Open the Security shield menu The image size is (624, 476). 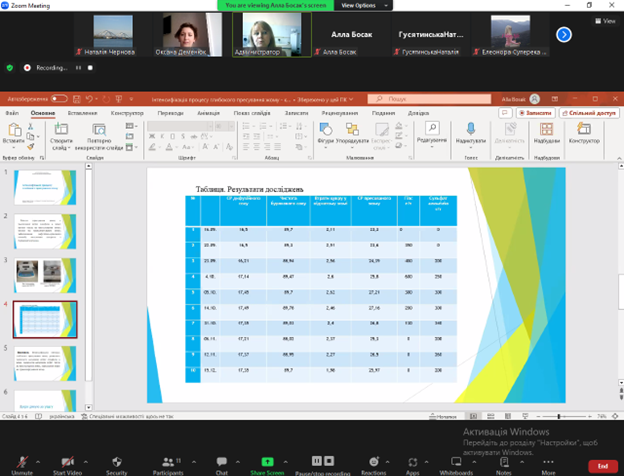click(x=117, y=462)
